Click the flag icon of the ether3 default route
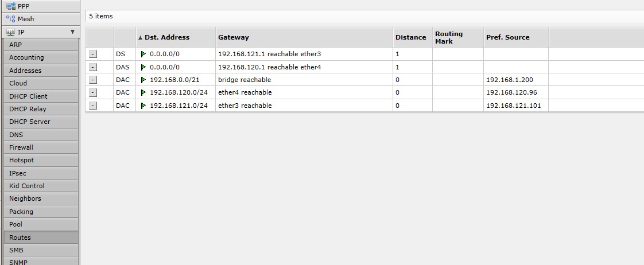Screen dimensions: 644x265 click(143, 54)
